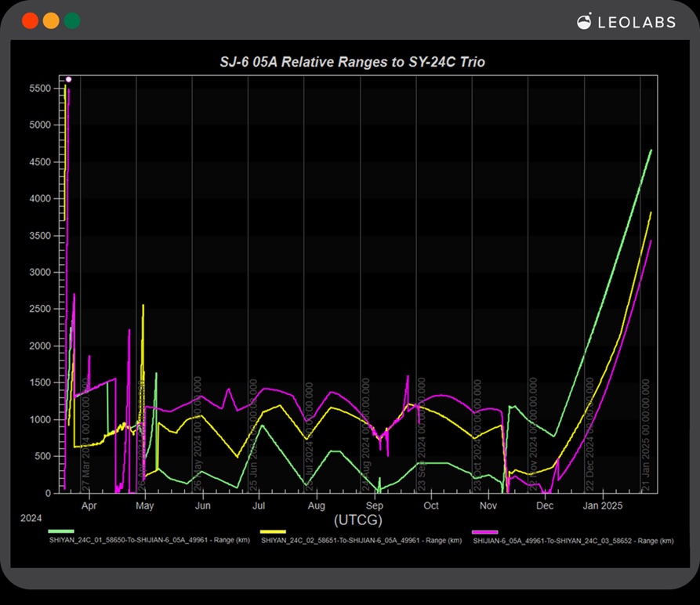Click the magenta SHIYAN_24C_03 legend swatch

[484, 532]
